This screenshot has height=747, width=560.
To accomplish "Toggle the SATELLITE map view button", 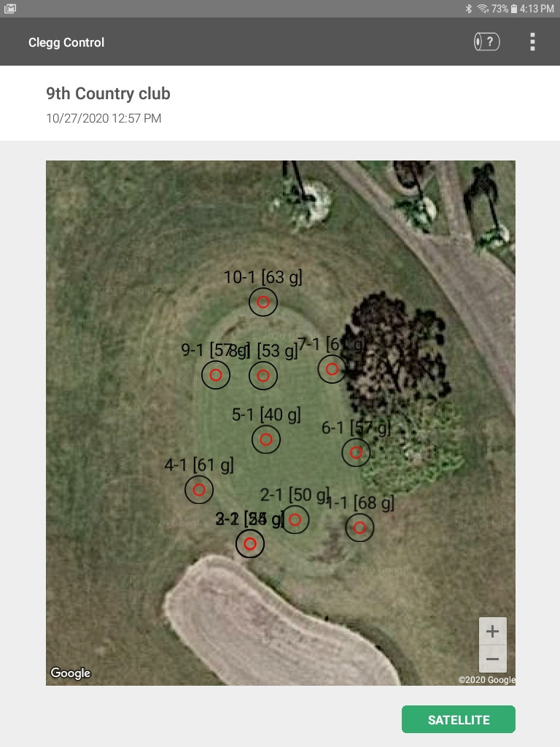I will point(459,719).
